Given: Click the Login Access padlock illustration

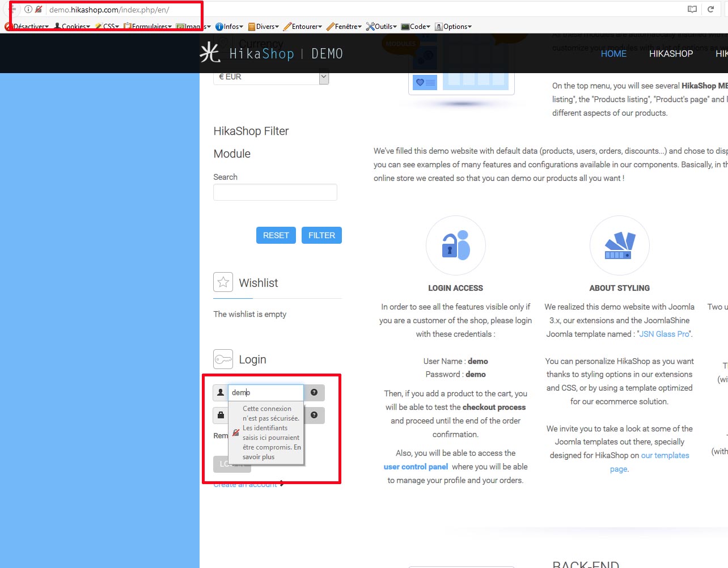Looking at the screenshot, I should tap(456, 245).
